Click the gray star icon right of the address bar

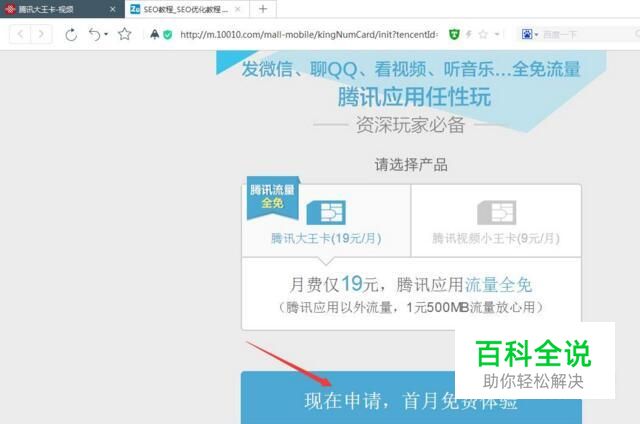[x=483, y=35]
